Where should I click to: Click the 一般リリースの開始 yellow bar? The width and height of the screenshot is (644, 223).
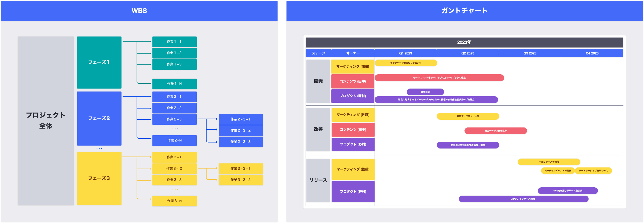pyautogui.click(x=549, y=162)
